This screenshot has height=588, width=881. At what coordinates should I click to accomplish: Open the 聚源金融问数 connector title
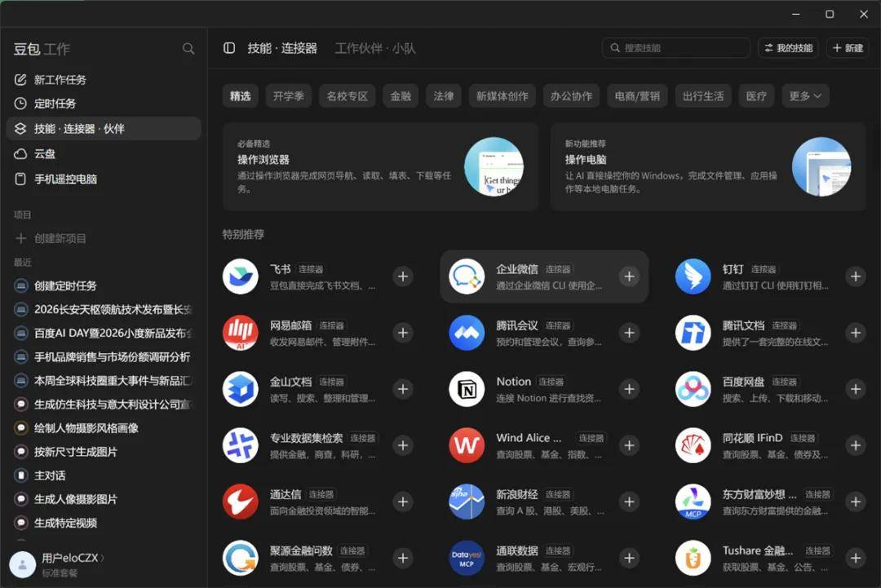[301, 550]
